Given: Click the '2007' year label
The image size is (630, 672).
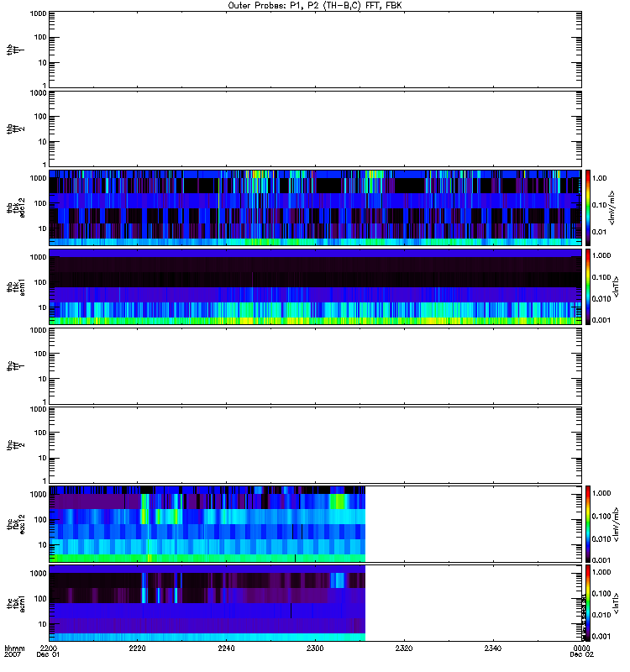Looking at the screenshot, I should [x=12, y=654].
